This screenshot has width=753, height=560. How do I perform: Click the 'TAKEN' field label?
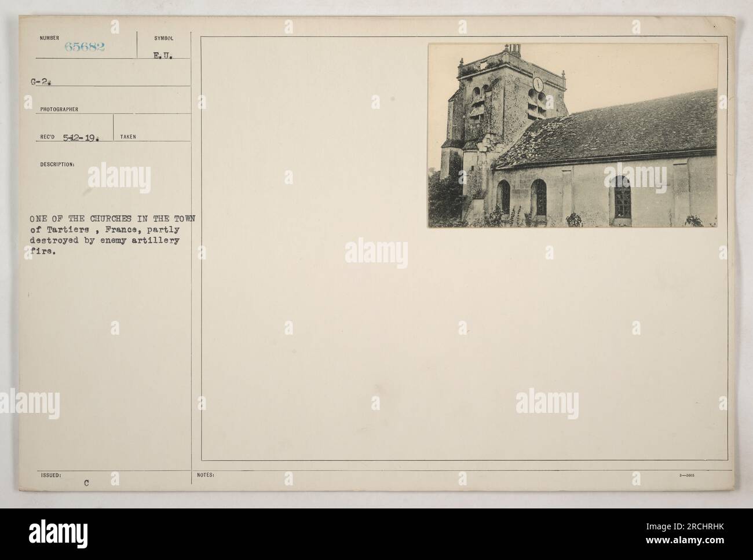[x=127, y=137]
